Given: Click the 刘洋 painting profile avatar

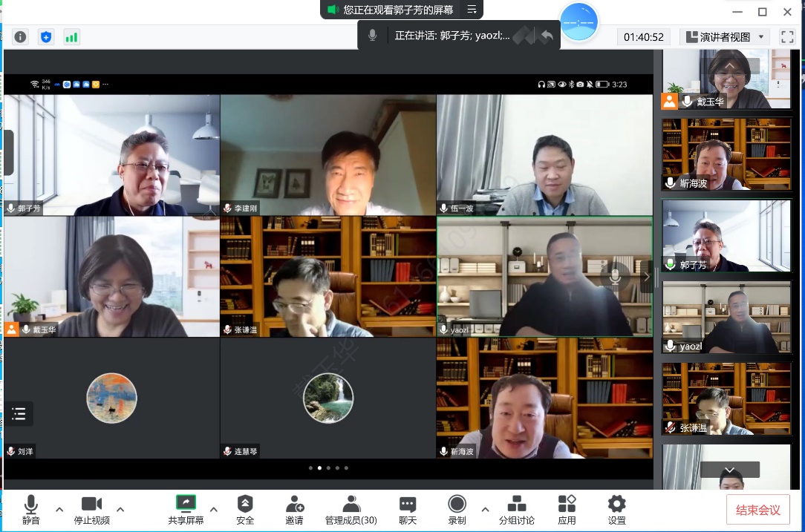Looking at the screenshot, I should tap(112, 398).
